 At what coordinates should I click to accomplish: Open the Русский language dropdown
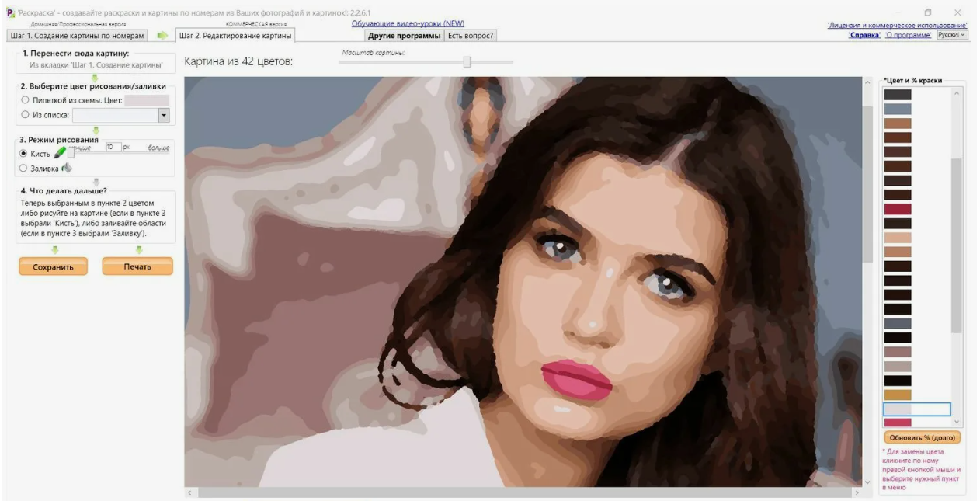[x=952, y=35]
